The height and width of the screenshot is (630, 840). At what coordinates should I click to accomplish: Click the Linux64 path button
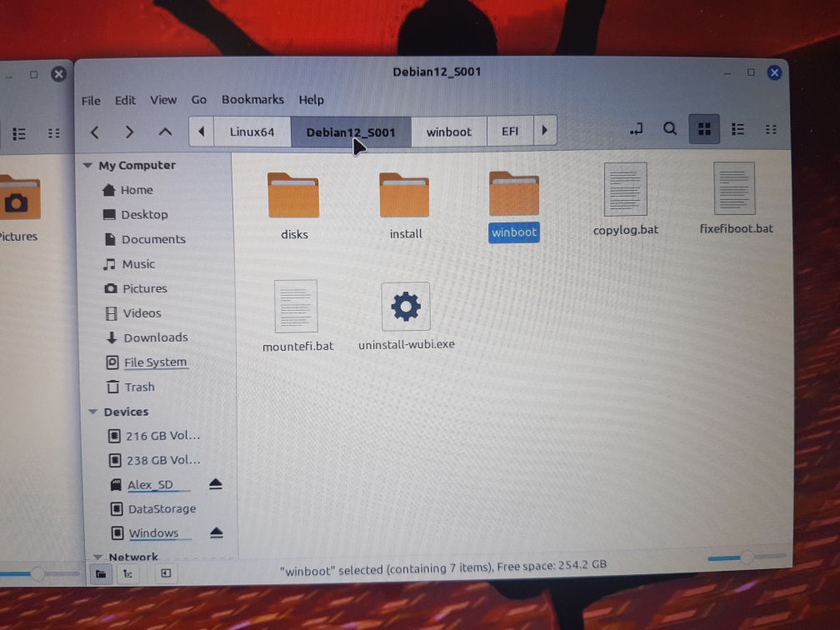click(x=252, y=132)
